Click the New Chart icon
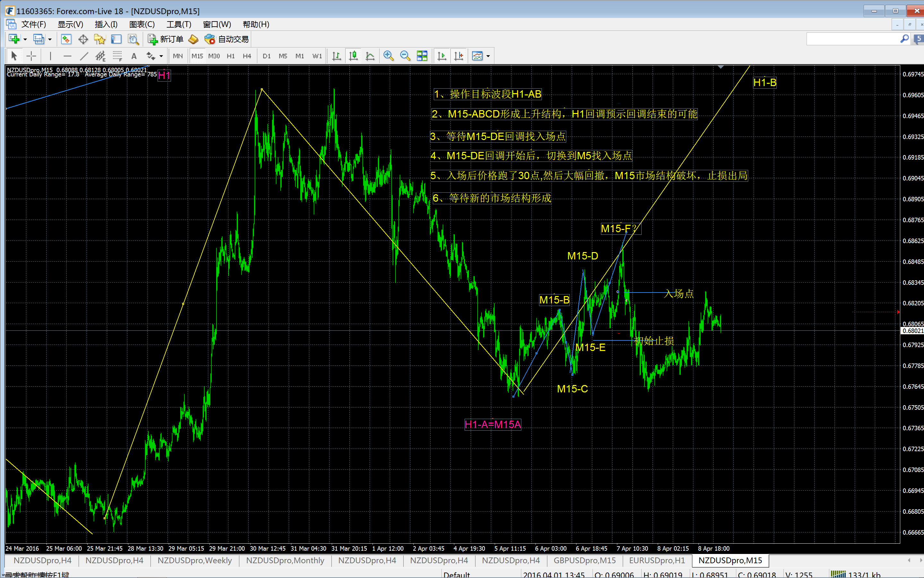Viewport: 924px width, 578px height. pos(14,39)
